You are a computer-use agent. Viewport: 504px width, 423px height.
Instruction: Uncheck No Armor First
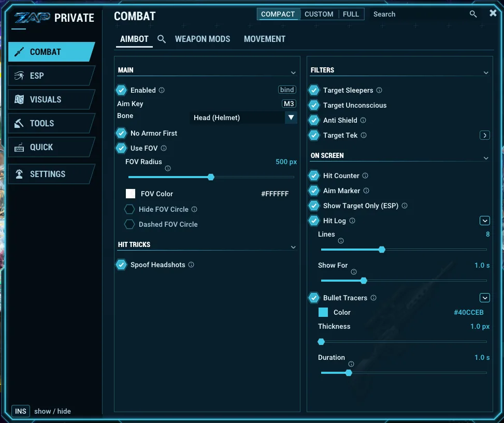pos(121,133)
